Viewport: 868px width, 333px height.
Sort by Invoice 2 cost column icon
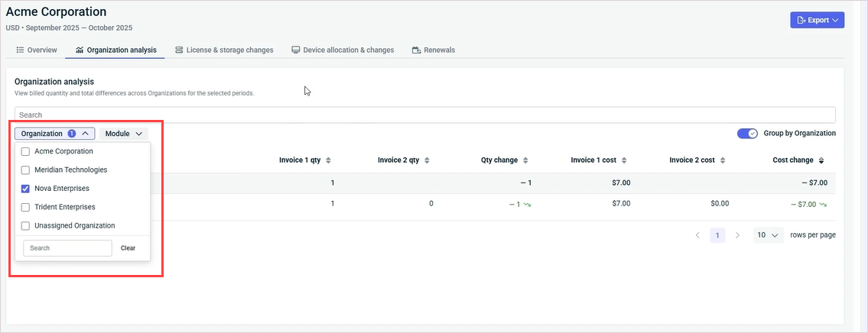tap(723, 160)
